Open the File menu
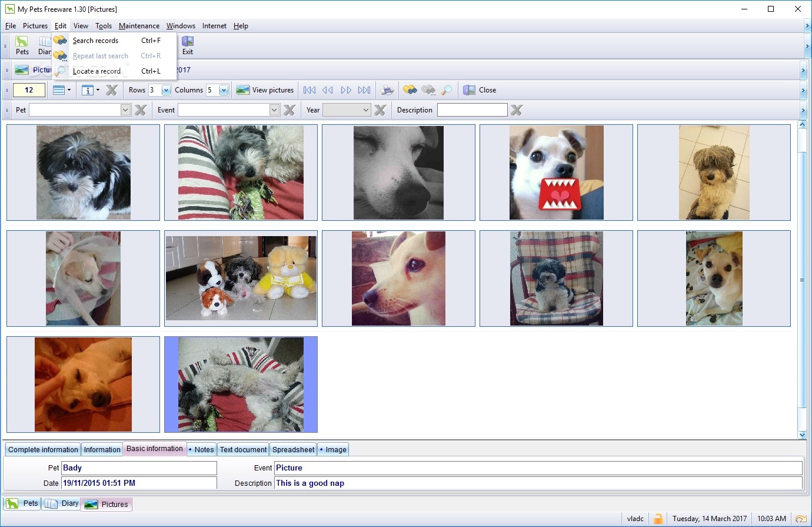This screenshot has width=812, height=527. (11, 26)
